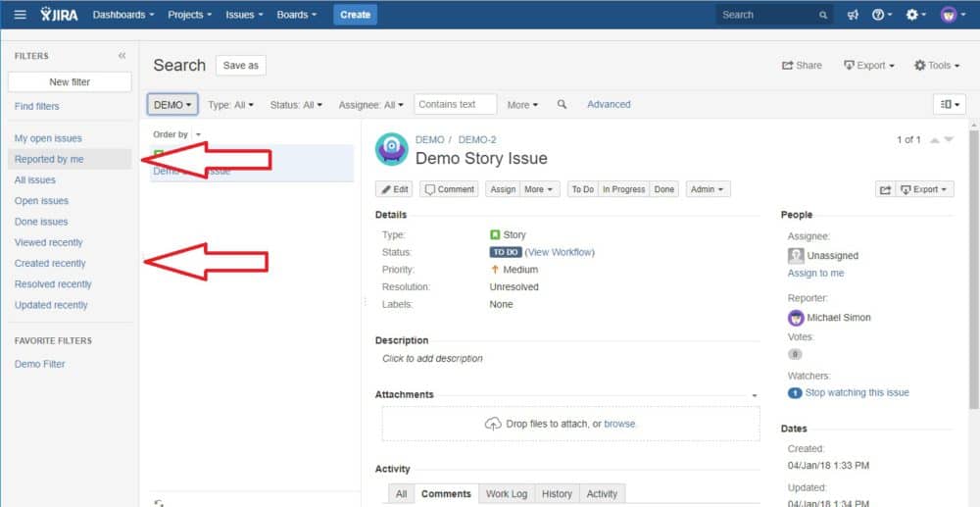Switch to History tab
Viewport: 980px width, 507px height.
(x=557, y=494)
